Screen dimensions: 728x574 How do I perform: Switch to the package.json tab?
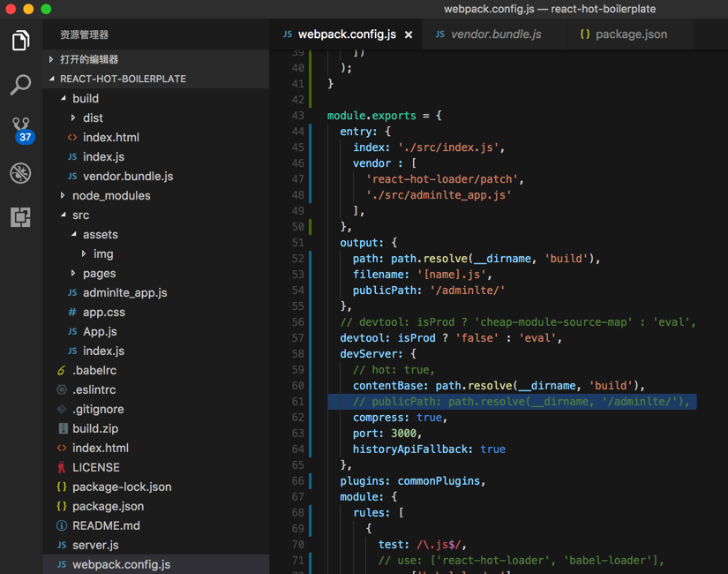pyautogui.click(x=630, y=34)
